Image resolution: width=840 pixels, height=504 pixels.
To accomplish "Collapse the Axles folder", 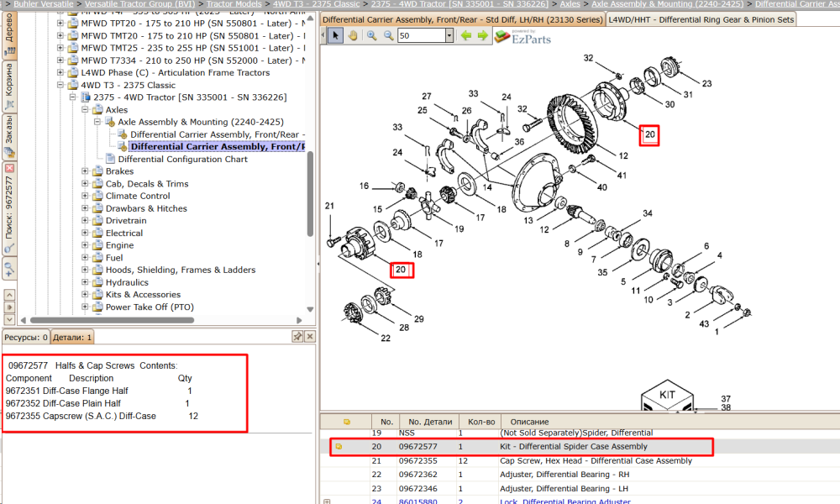I will tap(85, 110).
